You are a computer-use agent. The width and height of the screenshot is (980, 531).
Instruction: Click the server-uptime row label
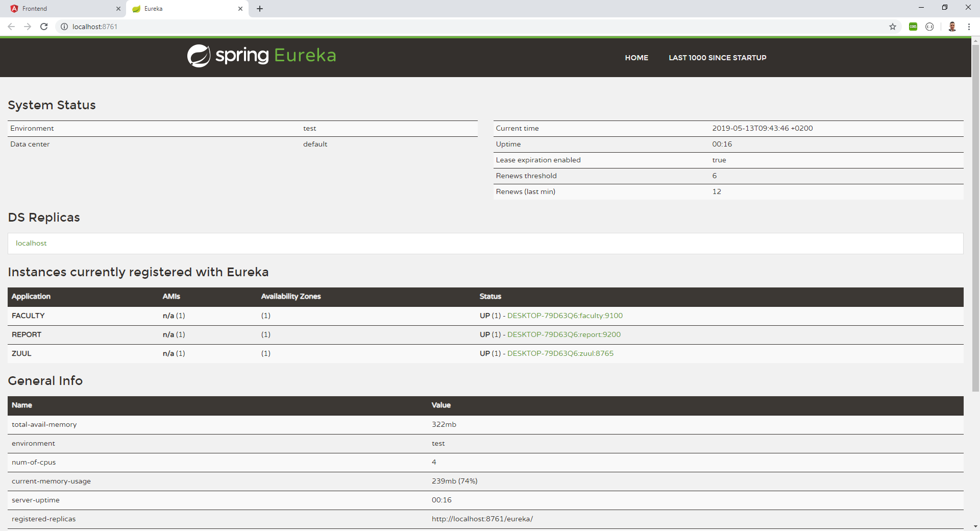tap(36, 500)
